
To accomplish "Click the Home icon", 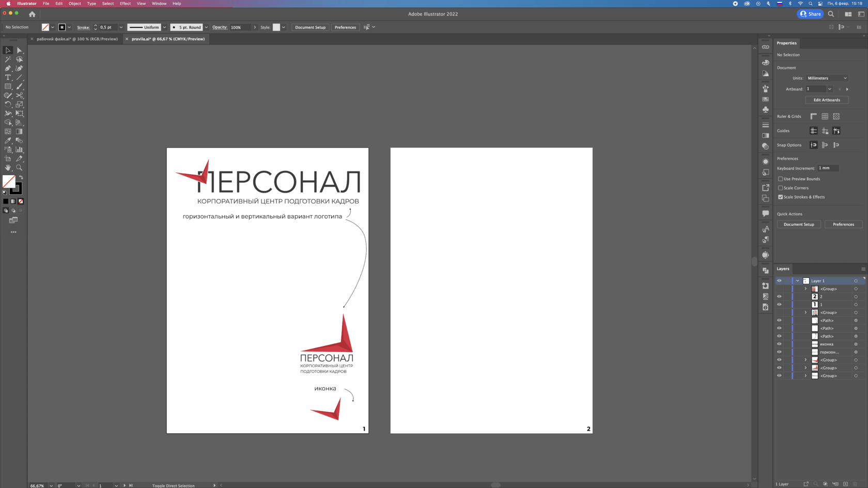I will click(32, 14).
